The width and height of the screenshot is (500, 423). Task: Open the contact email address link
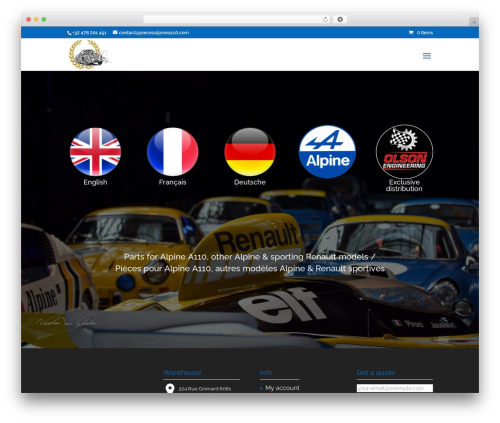point(154,32)
